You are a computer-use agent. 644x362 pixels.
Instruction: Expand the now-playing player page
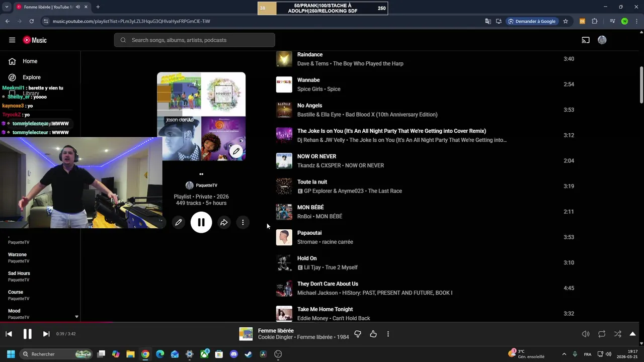(632, 334)
